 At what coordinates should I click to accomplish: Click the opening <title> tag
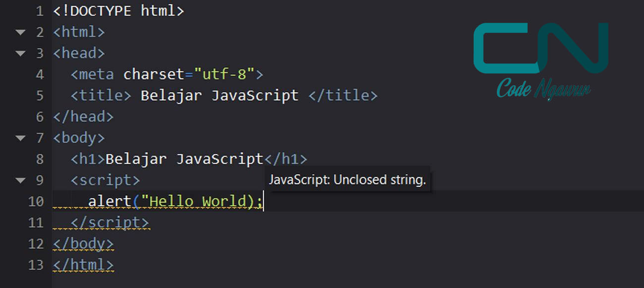click(101, 95)
